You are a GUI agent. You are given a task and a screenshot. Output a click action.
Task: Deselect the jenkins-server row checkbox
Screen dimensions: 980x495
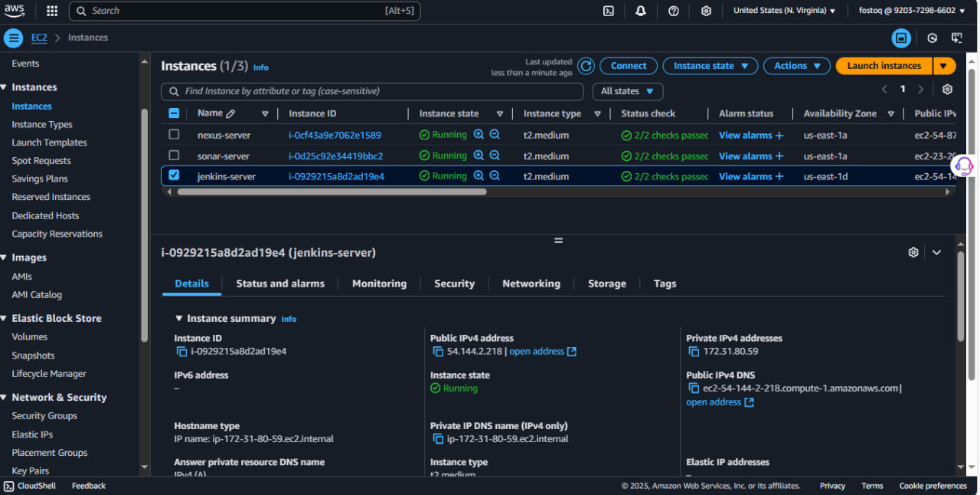(174, 175)
